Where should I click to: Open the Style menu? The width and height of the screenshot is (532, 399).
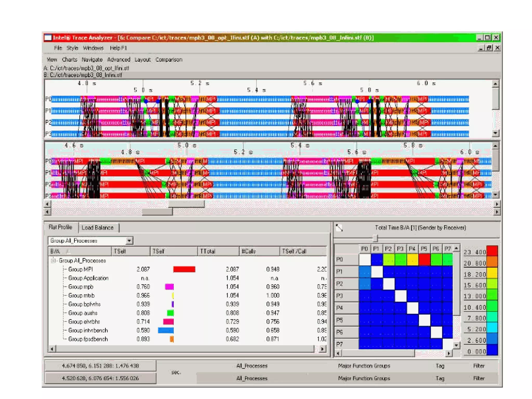pyautogui.click(x=72, y=48)
